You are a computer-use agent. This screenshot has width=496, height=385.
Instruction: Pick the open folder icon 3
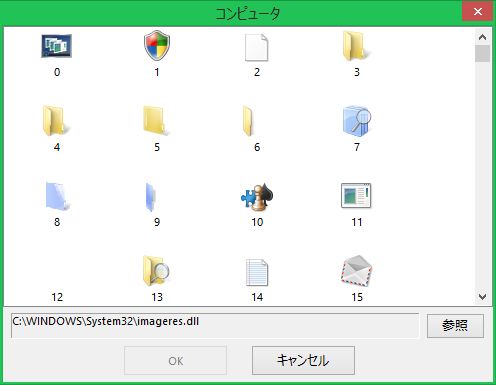[356, 46]
